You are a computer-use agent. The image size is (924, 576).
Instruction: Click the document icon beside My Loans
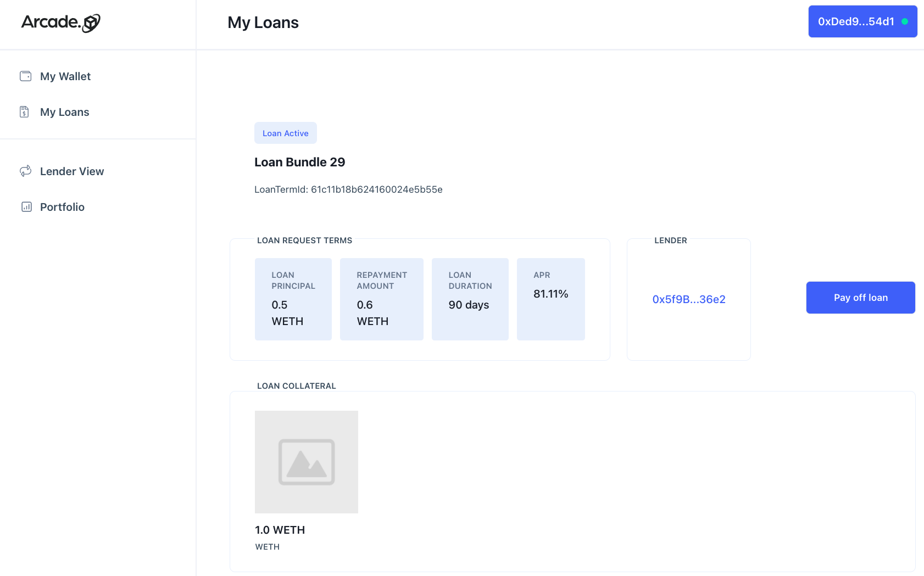coord(24,112)
